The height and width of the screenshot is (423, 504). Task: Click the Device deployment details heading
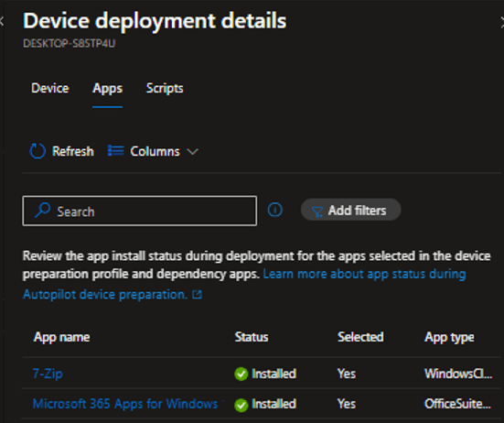tap(155, 21)
